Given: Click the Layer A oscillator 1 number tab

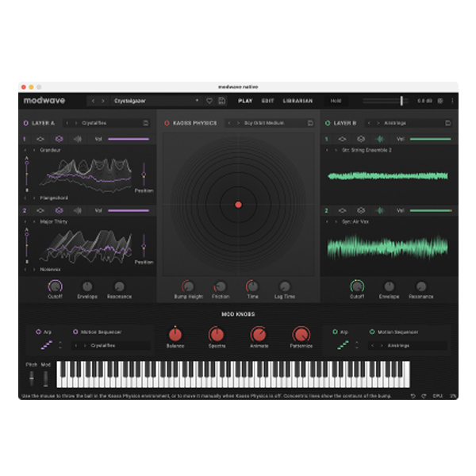Looking at the screenshot, I should [x=25, y=139].
